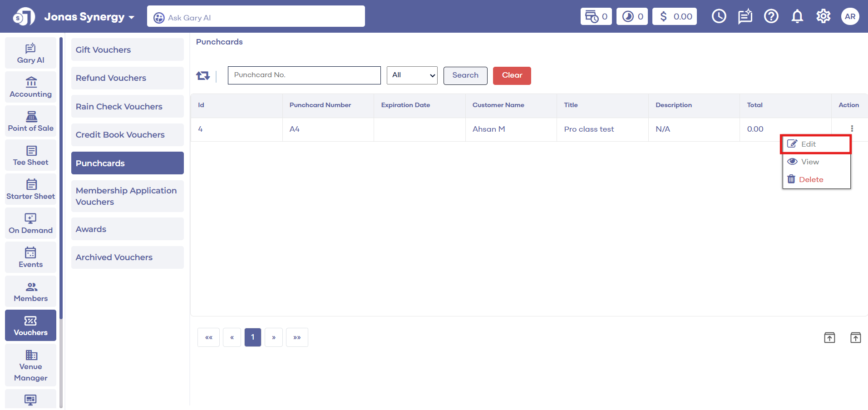Select View from the action menu

809,162
